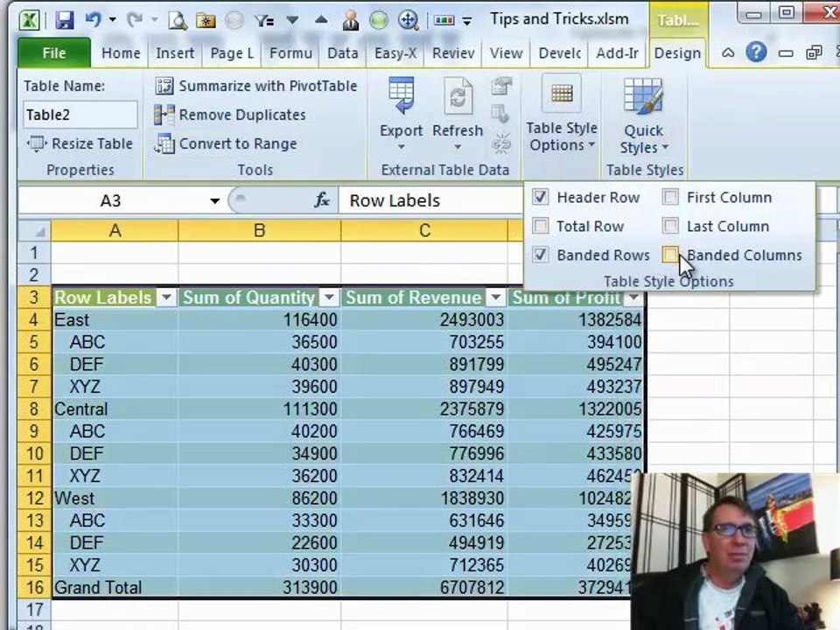Screen dimensions: 840x630
Task: Click the folder star icon in quick access toolbar
Action: pyautogui.click(x=206, y=21)
